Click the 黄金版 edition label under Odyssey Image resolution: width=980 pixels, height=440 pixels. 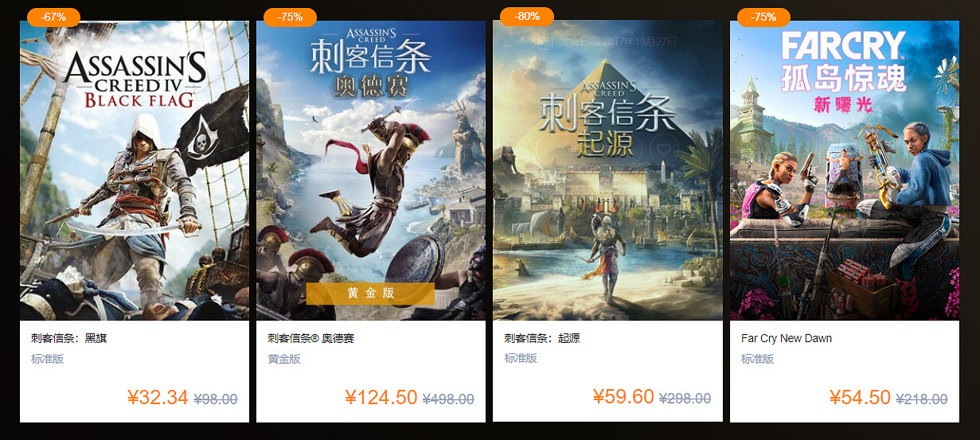pos(284,359)
